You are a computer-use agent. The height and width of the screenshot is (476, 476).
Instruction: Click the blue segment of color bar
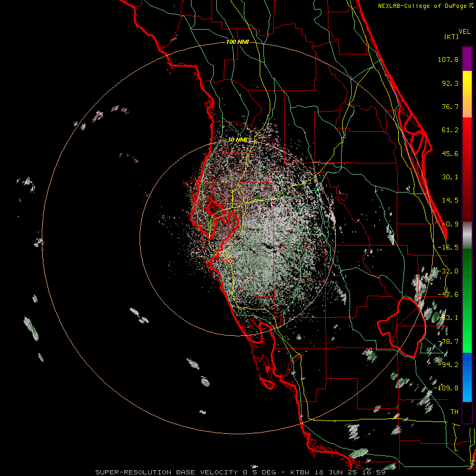click(x=467, y=377)
